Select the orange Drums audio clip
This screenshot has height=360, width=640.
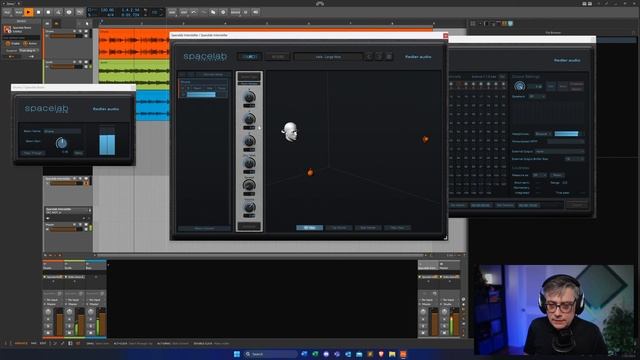pyautogui.click(x=134, y=44)
